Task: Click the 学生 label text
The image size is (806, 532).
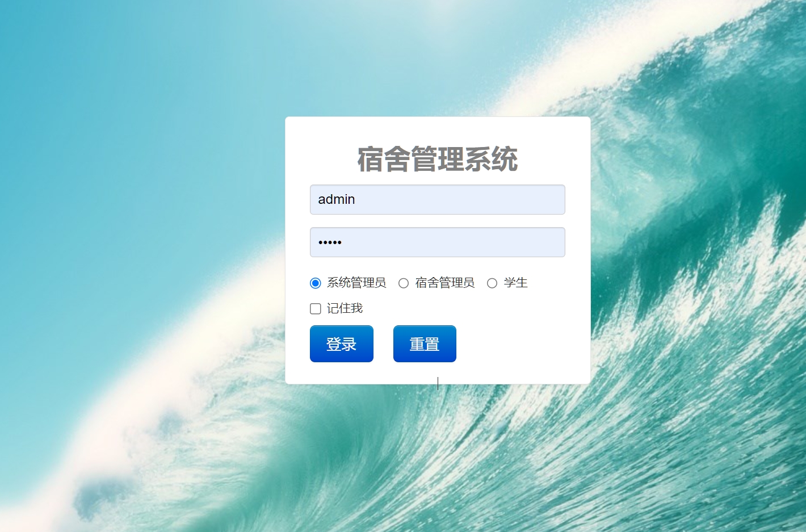Action: (x=516, y=283)
